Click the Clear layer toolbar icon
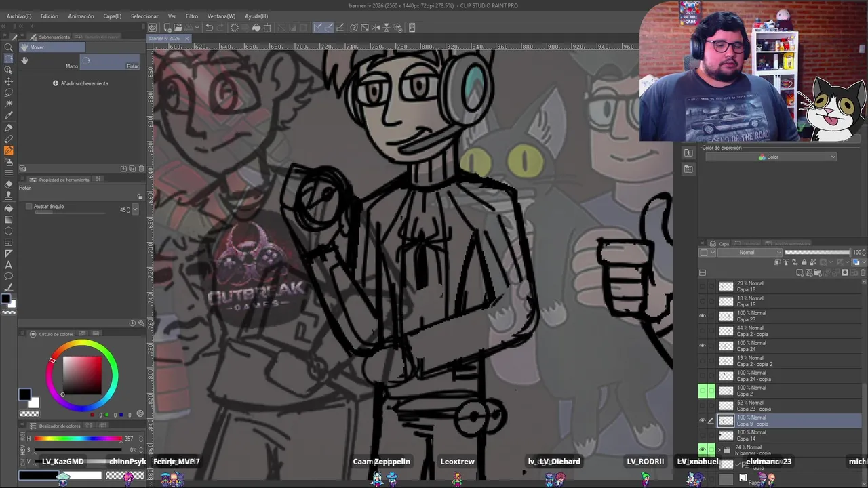Screen dimensions: 868x488 (235, 28)
